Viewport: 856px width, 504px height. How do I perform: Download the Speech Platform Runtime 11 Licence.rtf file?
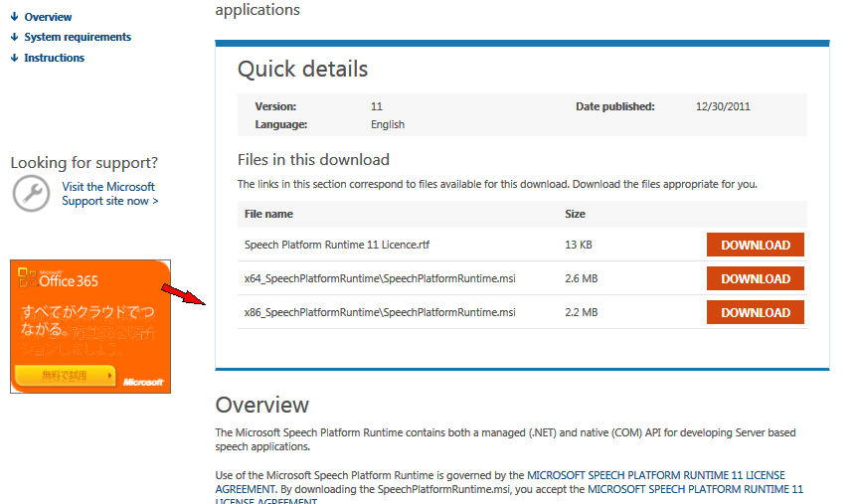click(755, 246)
